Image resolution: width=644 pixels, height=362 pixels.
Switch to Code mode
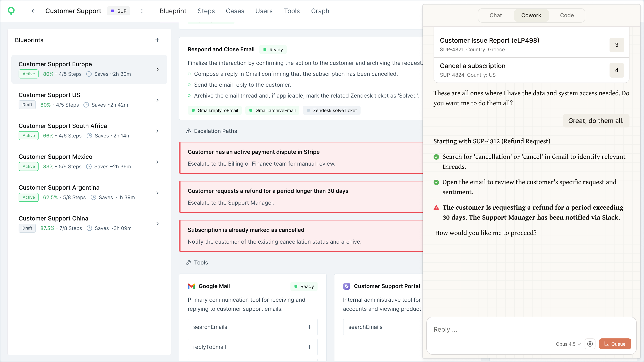click(x=567, y=15)
